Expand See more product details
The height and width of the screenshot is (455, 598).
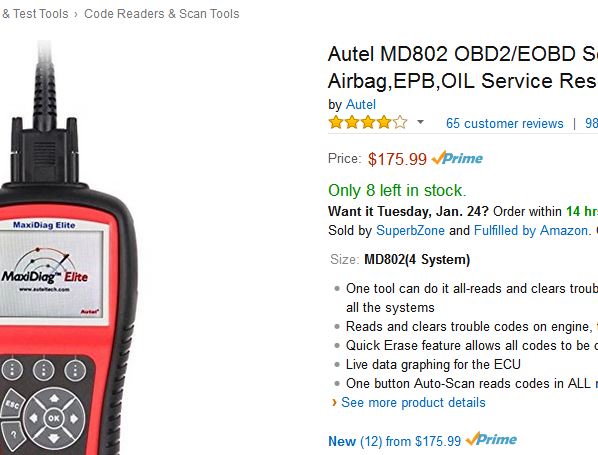(413, 402)
